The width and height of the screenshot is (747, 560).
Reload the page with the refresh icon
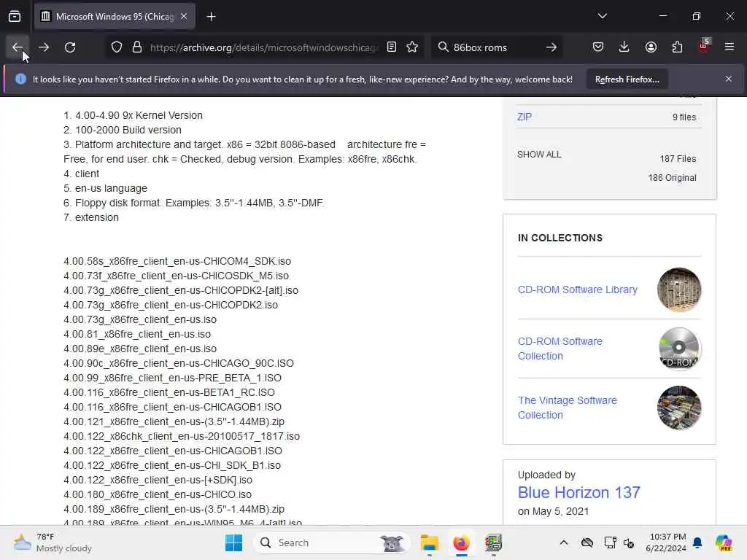[x=70, y=47]
